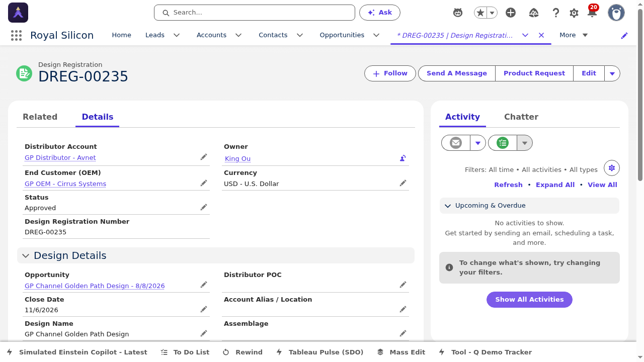This screenshot has height=362, width=644.
Task: Open the email actions dropdown arrow
Action: coord(478,143)
